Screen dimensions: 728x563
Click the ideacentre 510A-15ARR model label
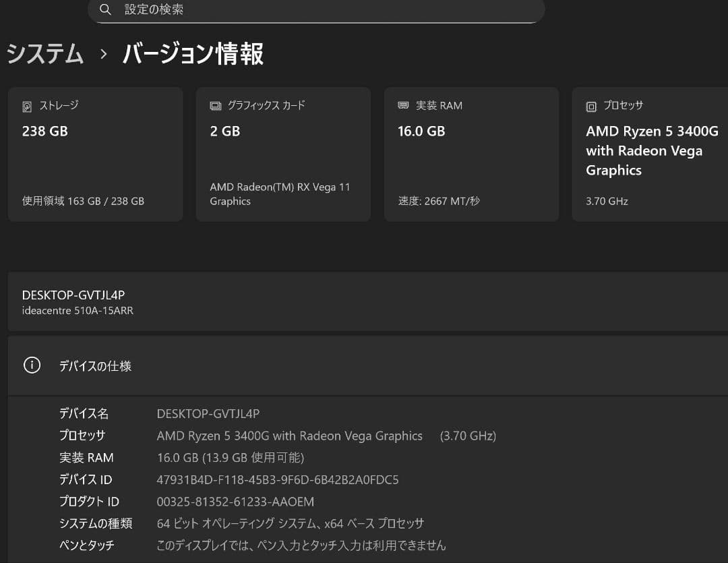click(78, 311)
